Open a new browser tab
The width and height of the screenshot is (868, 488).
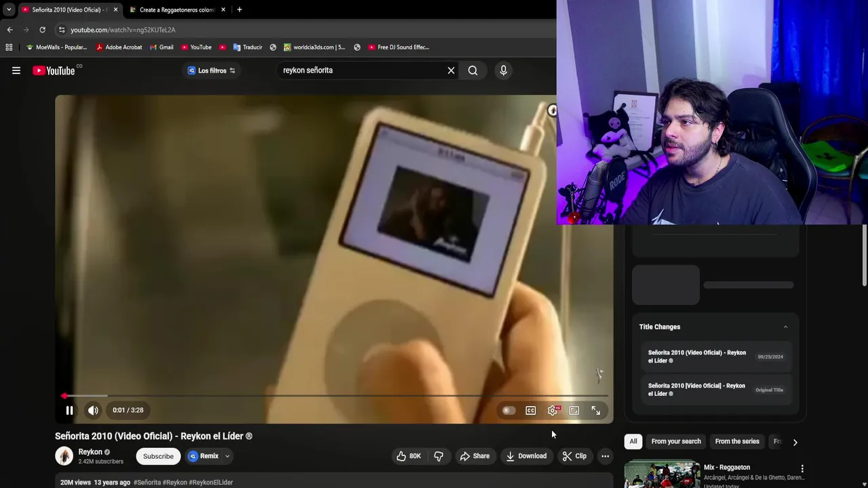[x=239, y=9]
